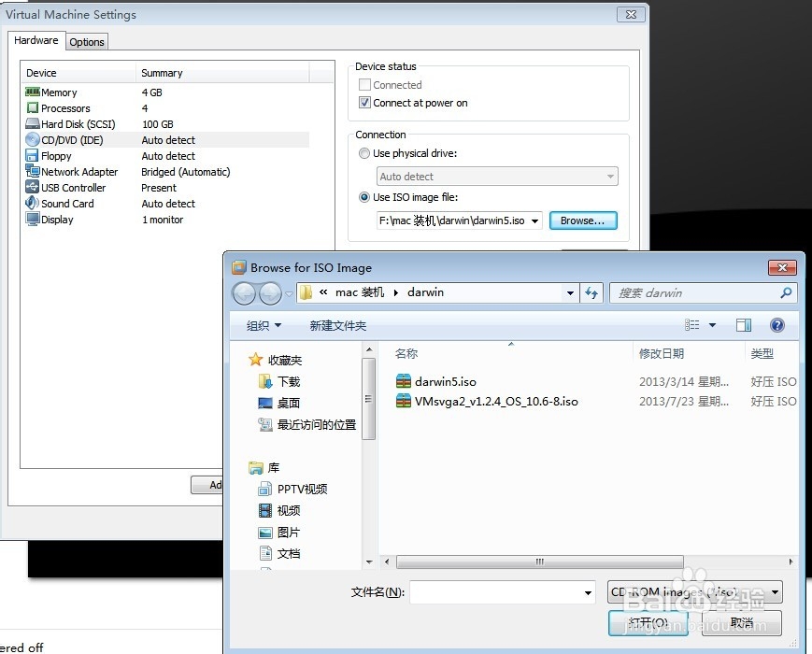Open 最近访问的位置 recent places
The height and width of the screenshot is (654, 812).
pyautogui.click(x=307, y=424)
